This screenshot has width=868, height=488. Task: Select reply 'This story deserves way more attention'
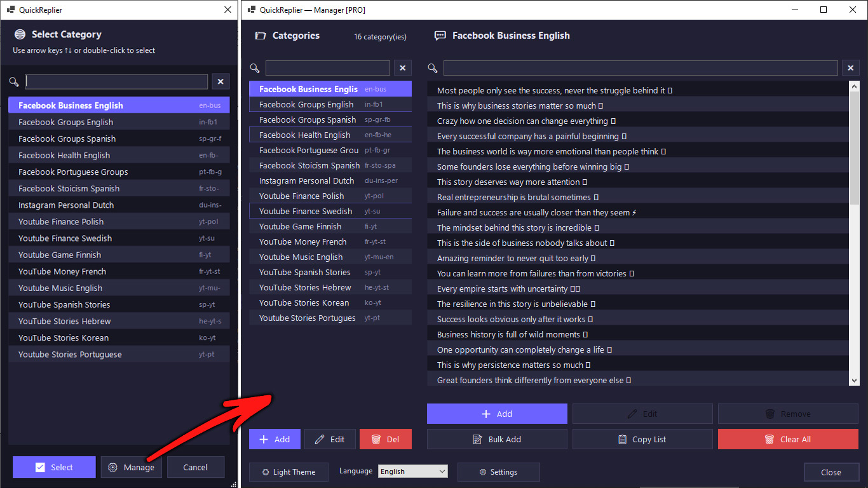pos(638,182)
